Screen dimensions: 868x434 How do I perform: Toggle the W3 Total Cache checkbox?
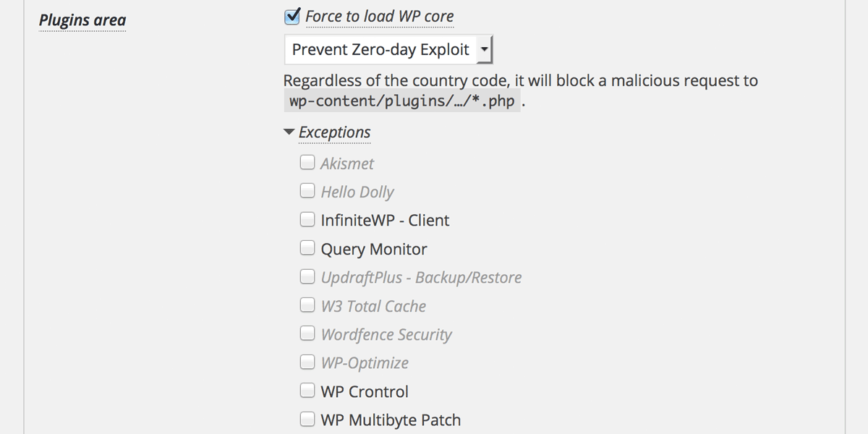pyautogui.click(x=307, y=305)
